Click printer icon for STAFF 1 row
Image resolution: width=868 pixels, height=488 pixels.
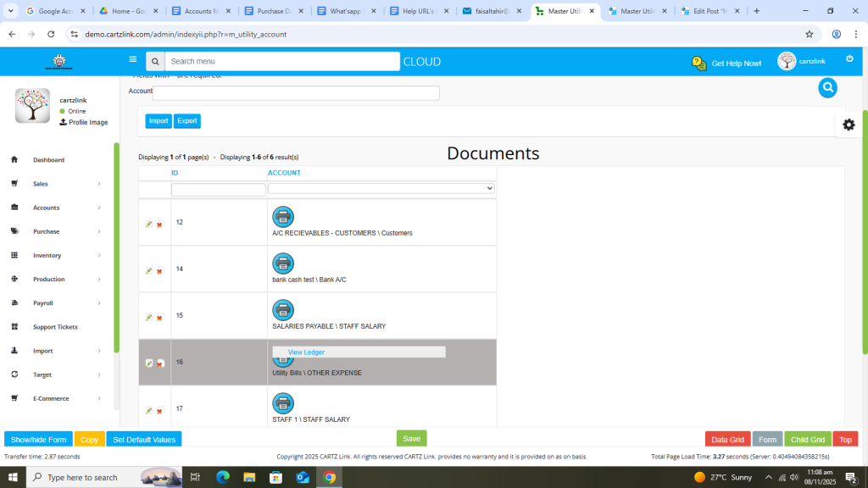[282, 403]
